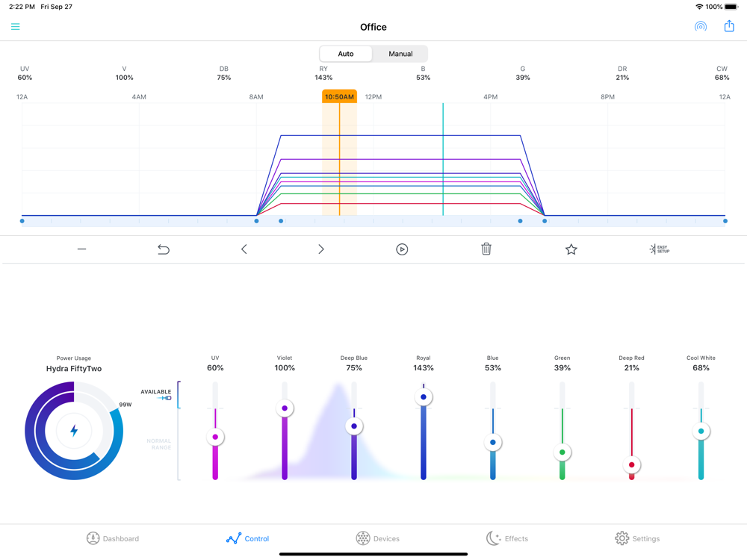Tap the Violet 100% slider value
Screen dimensions: 747x560
[x=285, y=368]
